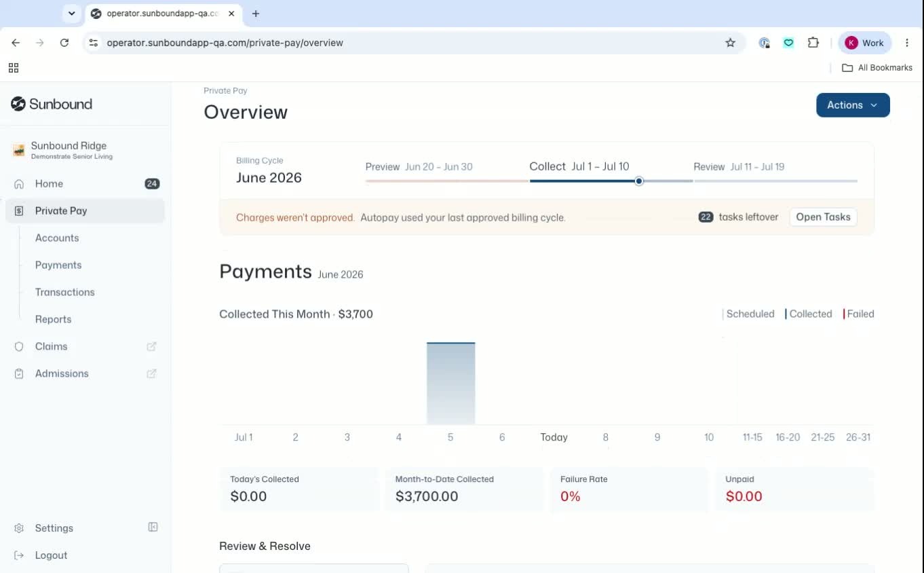The width and height of the screenshot is (924, 573).
Task: Click the green shield extension icon
Action: tap(788, 43)
